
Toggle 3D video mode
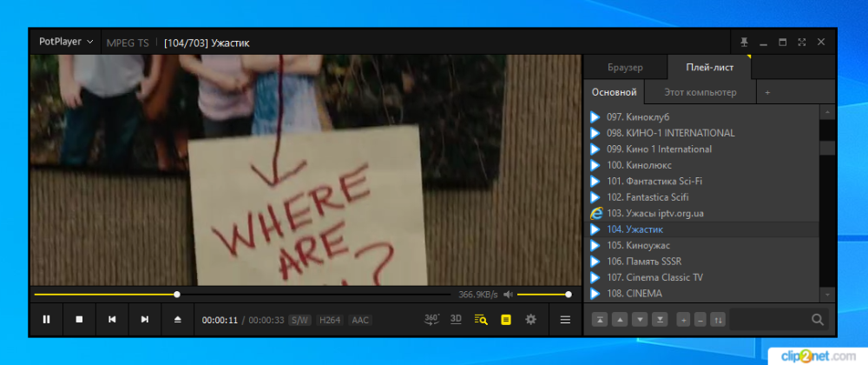(457, 319)
